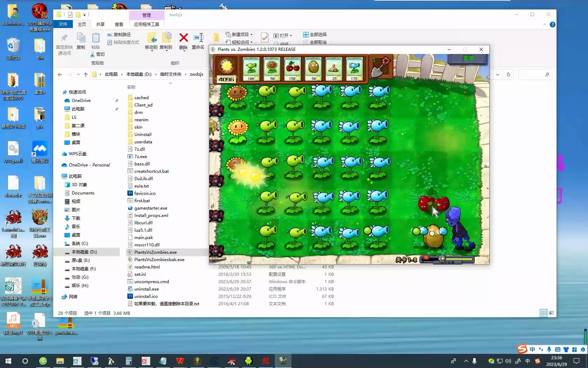
Task: Open the Application Tools tab
Action: [146, 24]
